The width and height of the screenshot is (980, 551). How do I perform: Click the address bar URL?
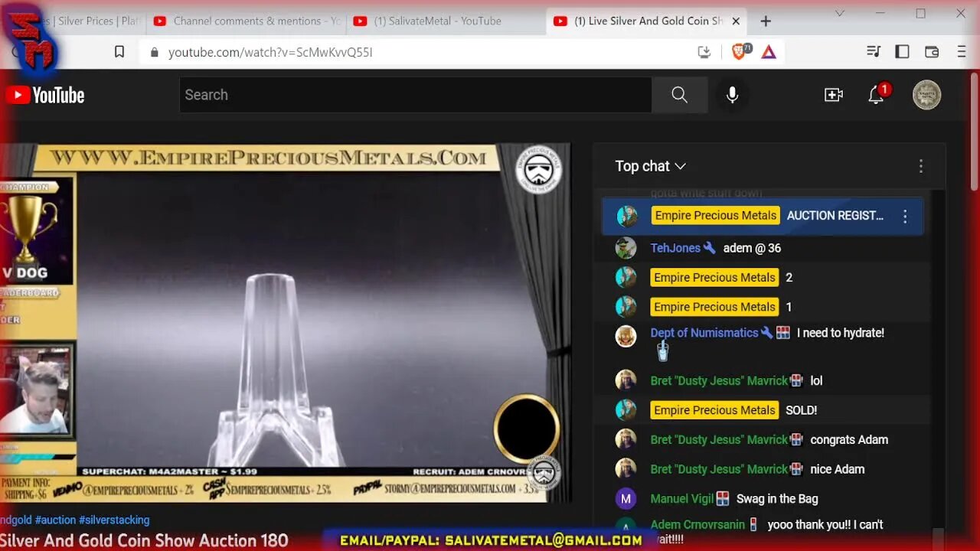point(270,52)
